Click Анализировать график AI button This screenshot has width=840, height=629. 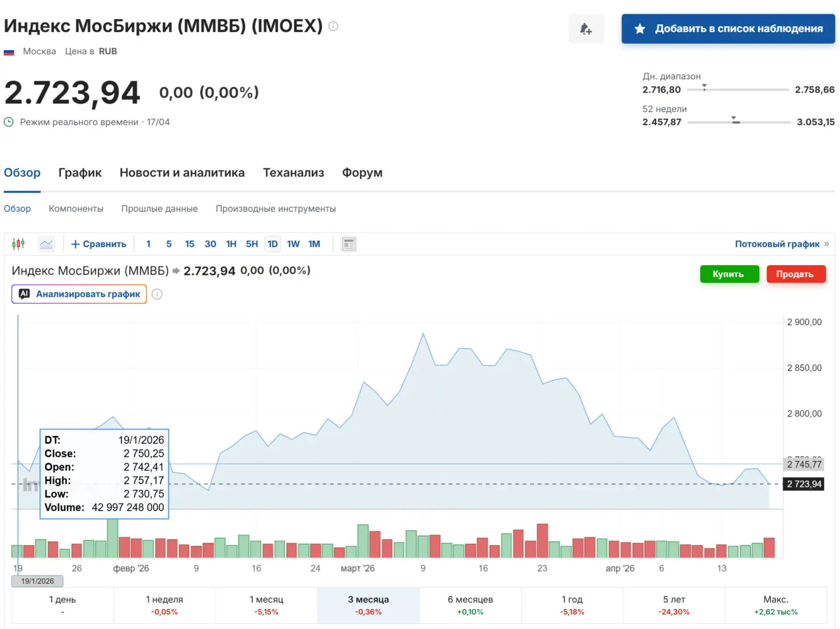(x=79, y=294)
